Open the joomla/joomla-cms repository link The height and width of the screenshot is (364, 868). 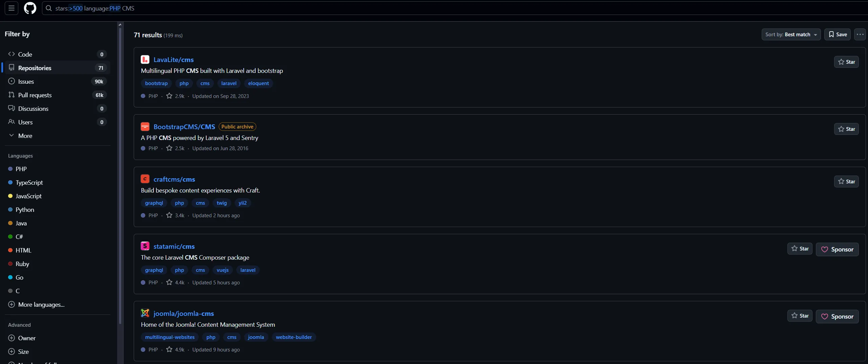click(183, 314)
